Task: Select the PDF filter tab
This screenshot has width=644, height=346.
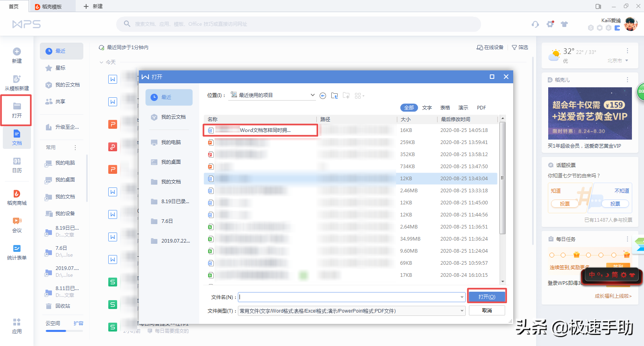Action: [x=481, y=108]
